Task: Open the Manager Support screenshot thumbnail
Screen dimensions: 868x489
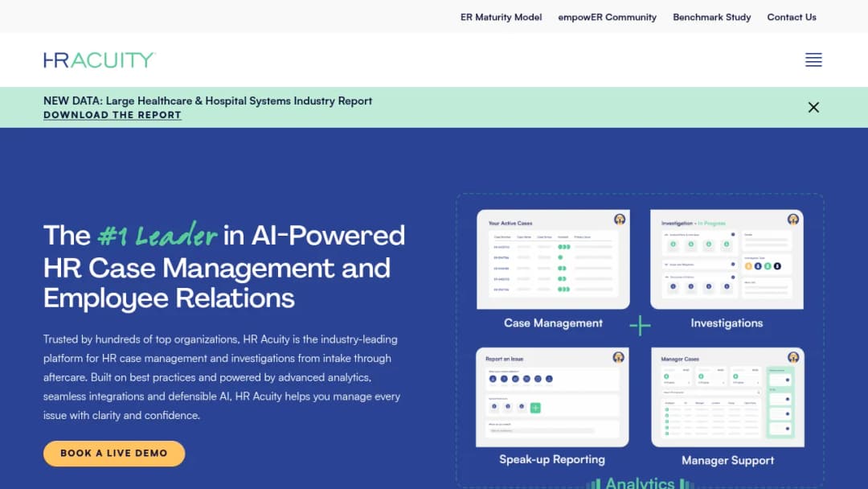Action: coord(728,397)
